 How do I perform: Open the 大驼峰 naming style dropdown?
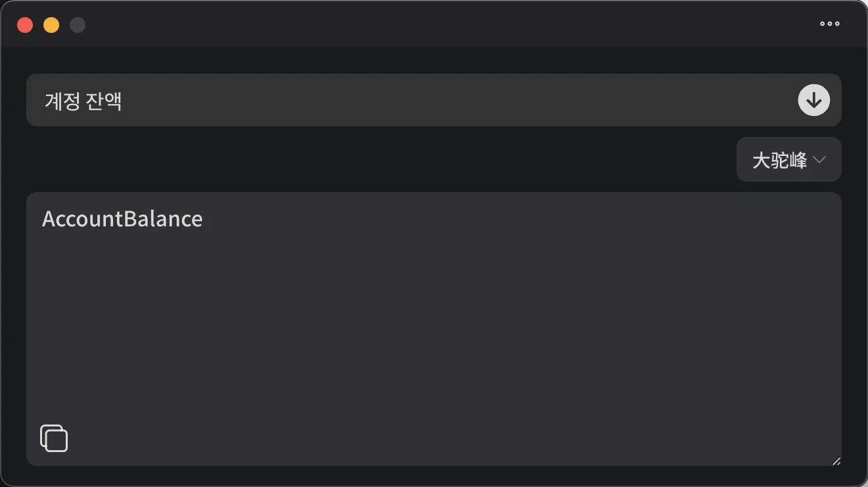pyautogui.click(x=788, y=159)
